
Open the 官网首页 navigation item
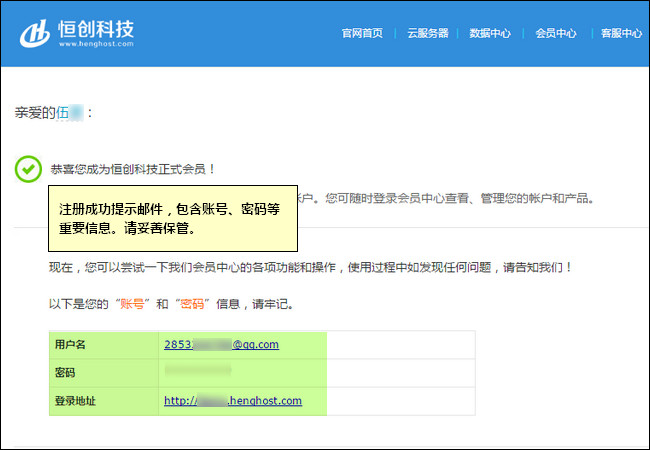tap(362, 33)
